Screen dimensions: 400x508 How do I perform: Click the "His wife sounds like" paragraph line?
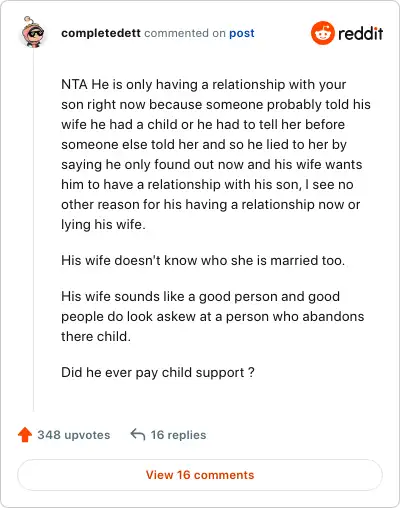(x=200, y=297)
